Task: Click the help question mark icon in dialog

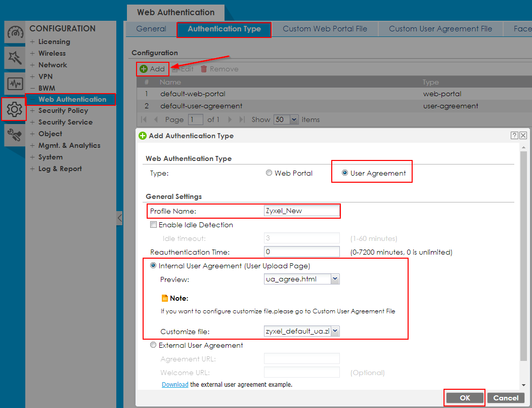Action: (514, 136)
